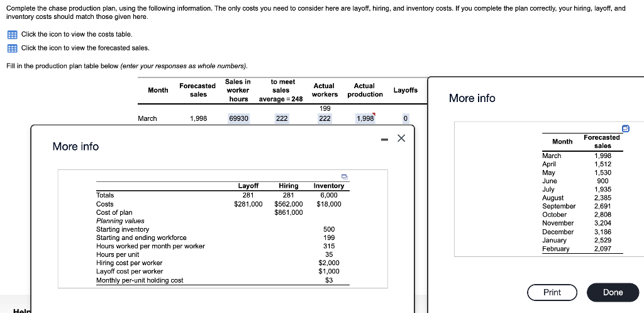This screenshot has height=313, width=644.
Task: Click the Inventory cost $18,000
Action: [x=329, y=204]
